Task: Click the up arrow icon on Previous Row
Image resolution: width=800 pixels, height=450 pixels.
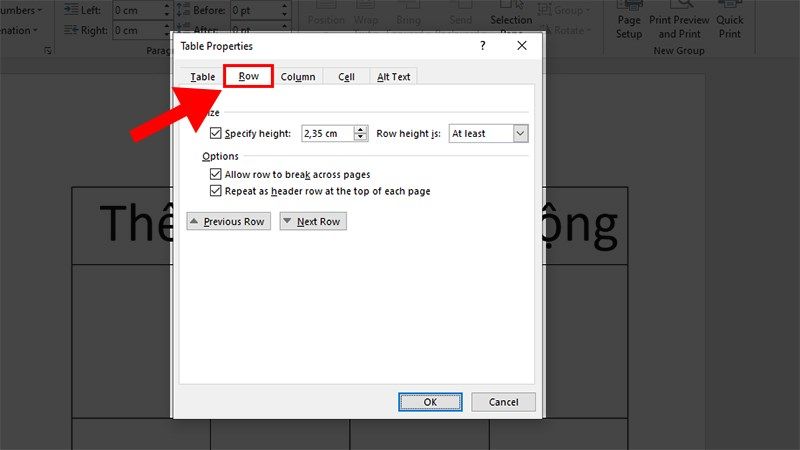Action: (194, 221)
